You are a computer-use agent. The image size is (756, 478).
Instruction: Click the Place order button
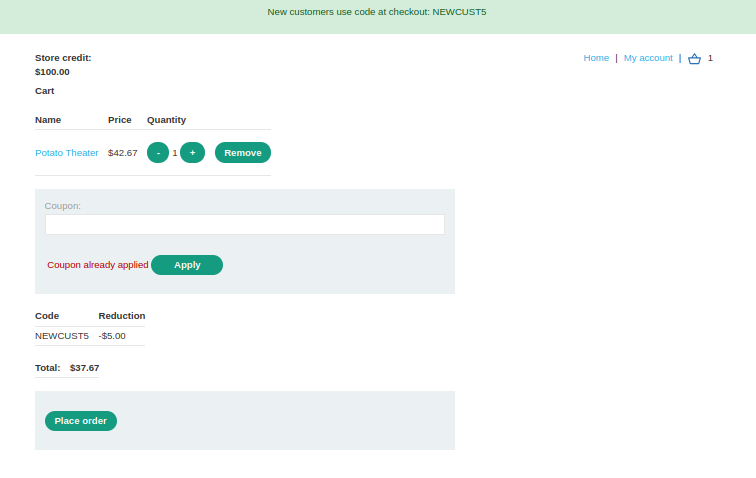click(x=81, y=421)
